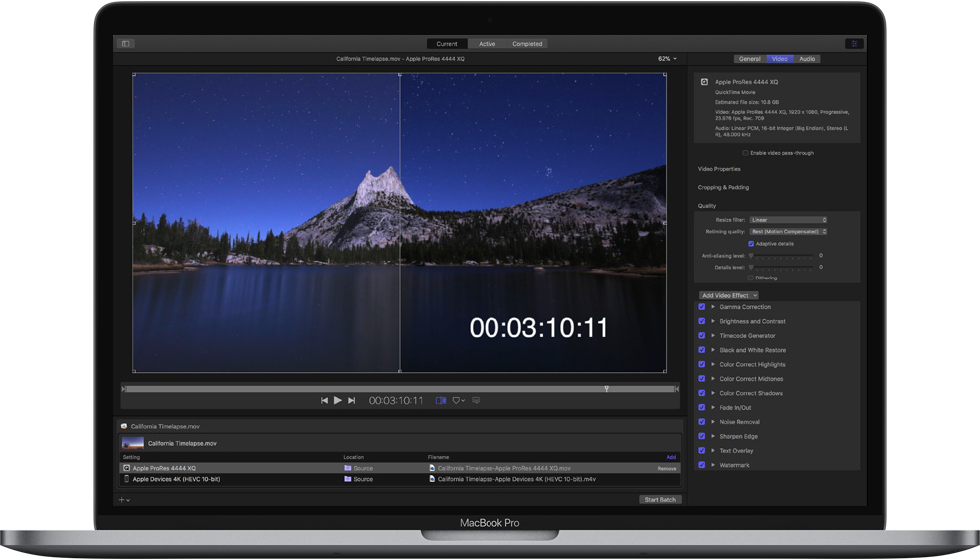Click the skip-forward transport icon

352,400
